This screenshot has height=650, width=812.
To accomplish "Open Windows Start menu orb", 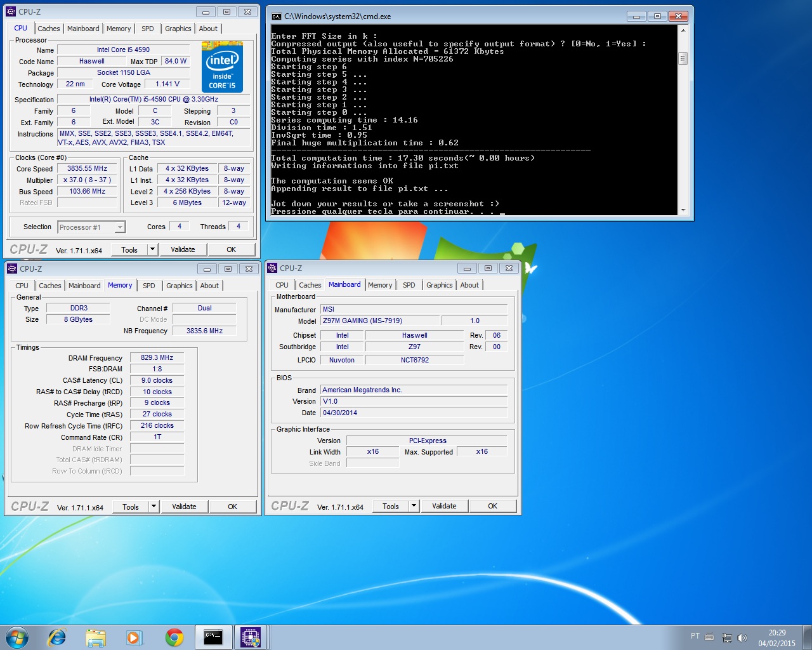I will click(x=17, y=637).
